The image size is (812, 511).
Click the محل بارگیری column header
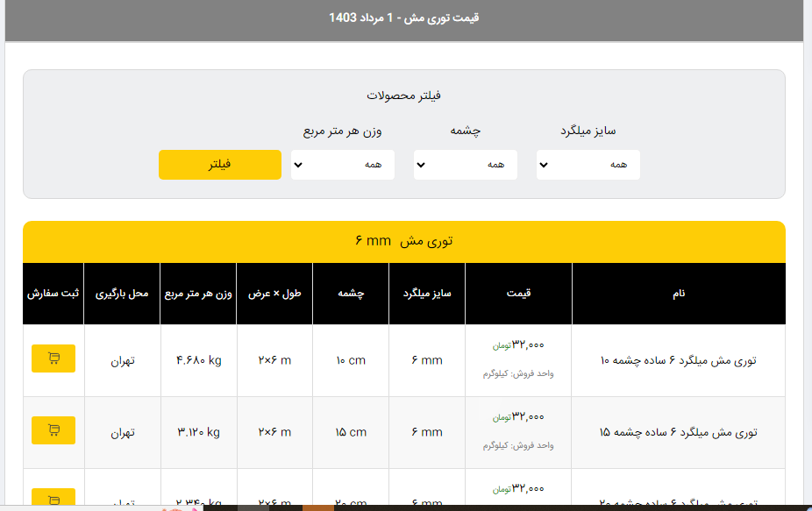click(122, 294)
